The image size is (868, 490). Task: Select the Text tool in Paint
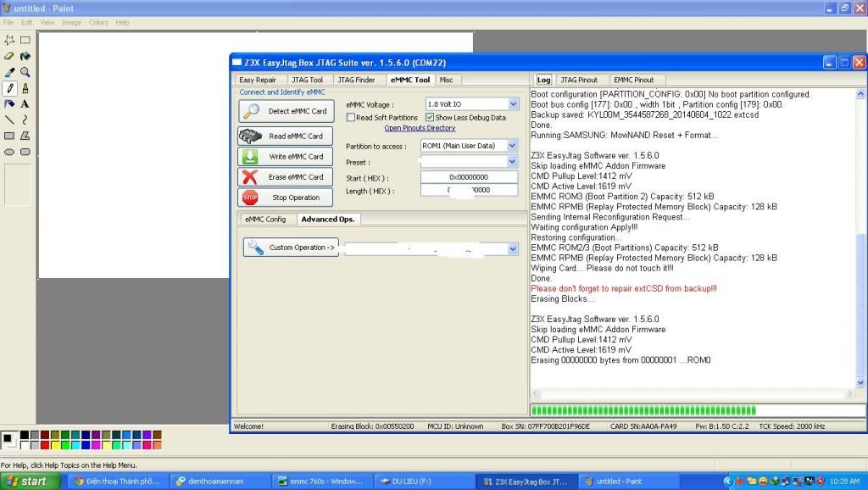[25, 104]
